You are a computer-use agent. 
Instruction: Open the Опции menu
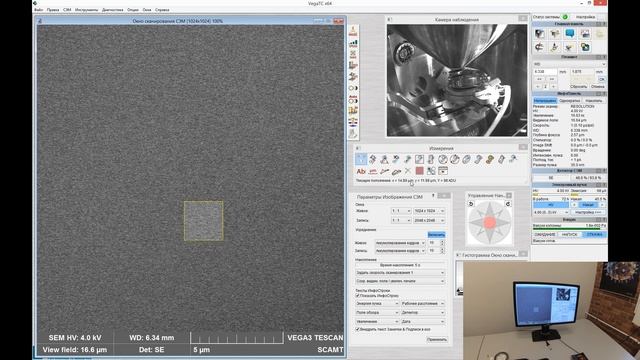tap(133, 10)
